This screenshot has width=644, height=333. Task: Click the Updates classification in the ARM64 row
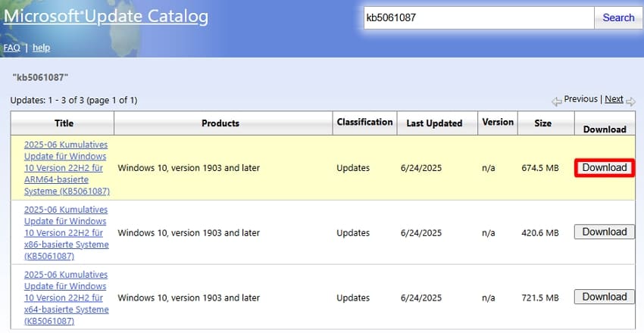pyautogui.click(x=353, y=168)
